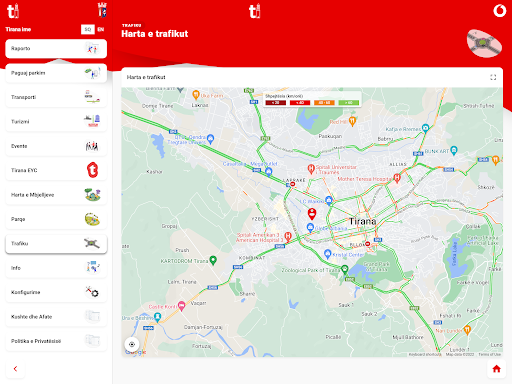Click the Transporti bus icon

(x=92, y=97)
